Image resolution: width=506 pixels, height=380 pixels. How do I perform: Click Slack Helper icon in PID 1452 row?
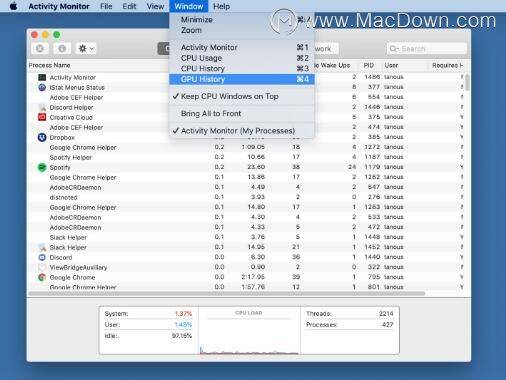[x=42, y=247]
